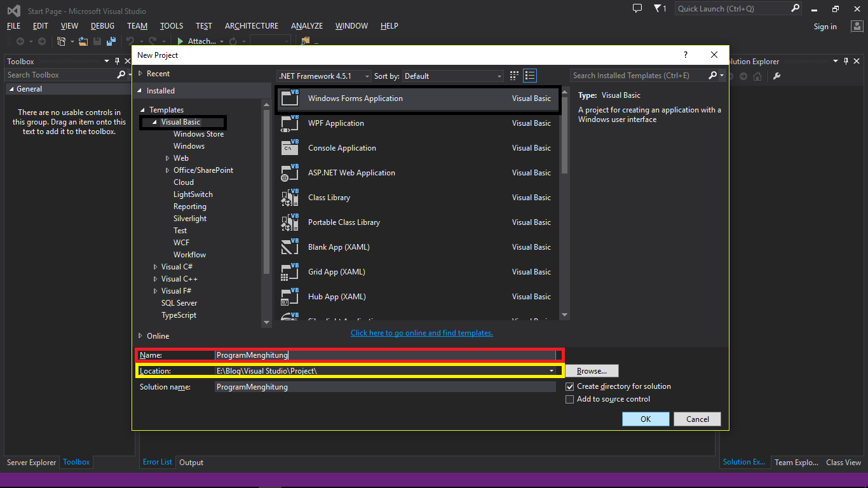Click the feedback comment icon in title bar

pyautogui.click(x=637, y=8)
